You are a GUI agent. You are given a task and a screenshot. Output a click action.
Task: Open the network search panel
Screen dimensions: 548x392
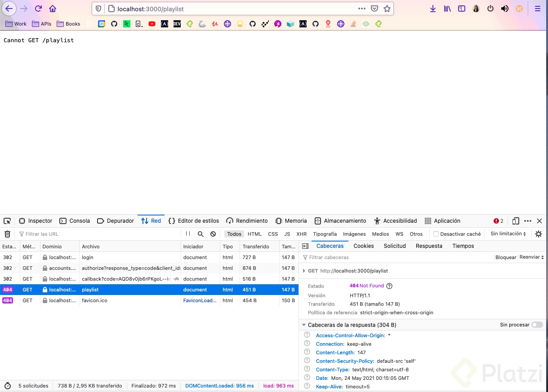point(200,234)
